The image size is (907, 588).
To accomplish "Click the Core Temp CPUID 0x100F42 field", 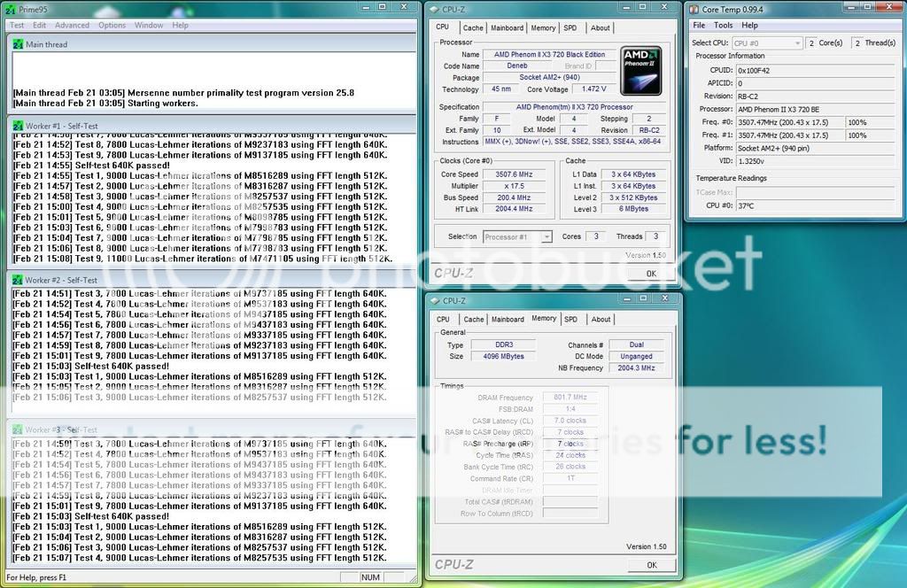I will (x=816, y=71).
